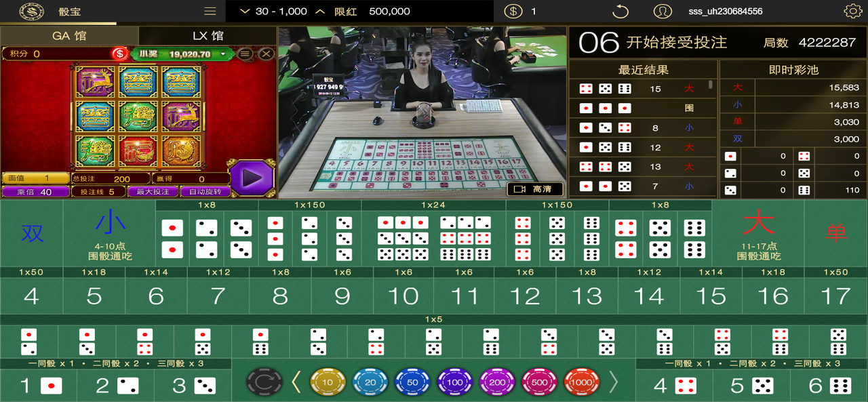Screen dimensions: 868x402
Task: Click the 乘倍 40 multiplier field
Action: pyautogui.click(x=35, y=192)
